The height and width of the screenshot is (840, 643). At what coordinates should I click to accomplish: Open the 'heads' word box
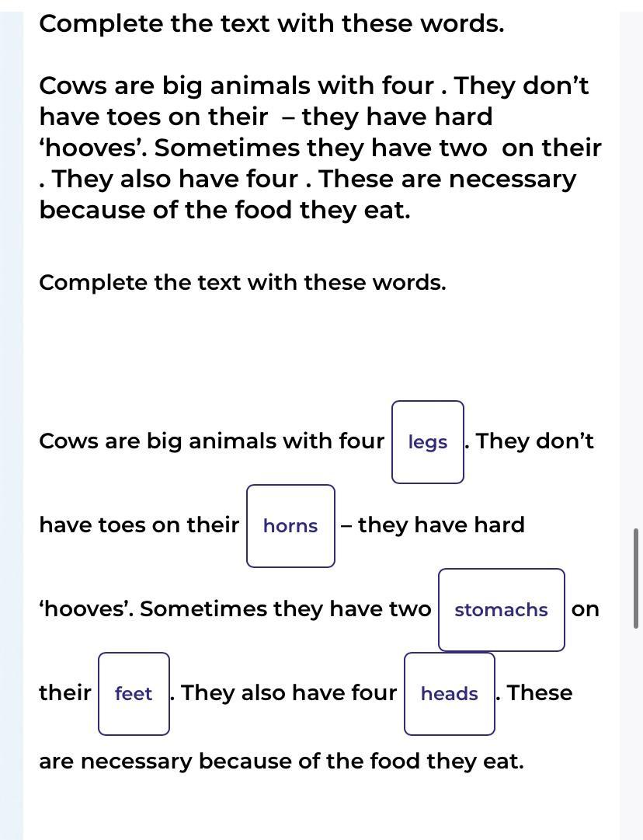click(x=450, y=694)
